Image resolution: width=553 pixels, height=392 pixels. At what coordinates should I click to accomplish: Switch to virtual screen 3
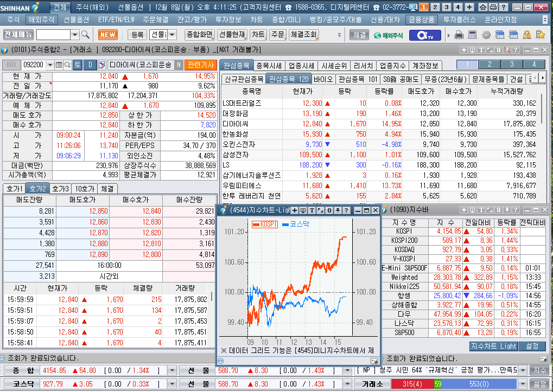tap(447, 7)
